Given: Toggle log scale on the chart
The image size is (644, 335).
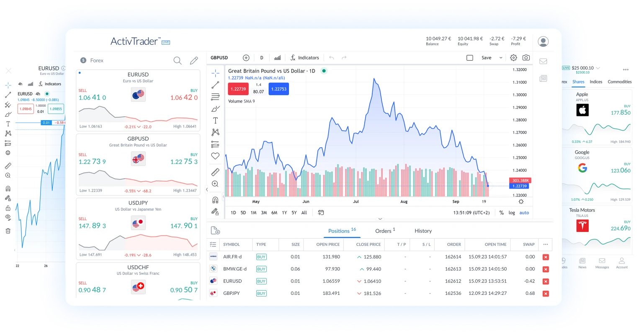Looking at the screenshot, I should [512, 213].
